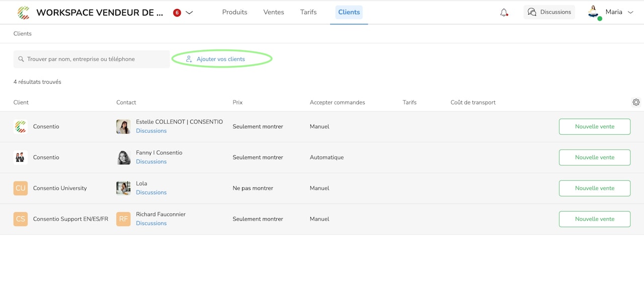644x306 pixels.
Task: Click Estelle COLLENOT's contact photo
Action: tap(123, 127)
